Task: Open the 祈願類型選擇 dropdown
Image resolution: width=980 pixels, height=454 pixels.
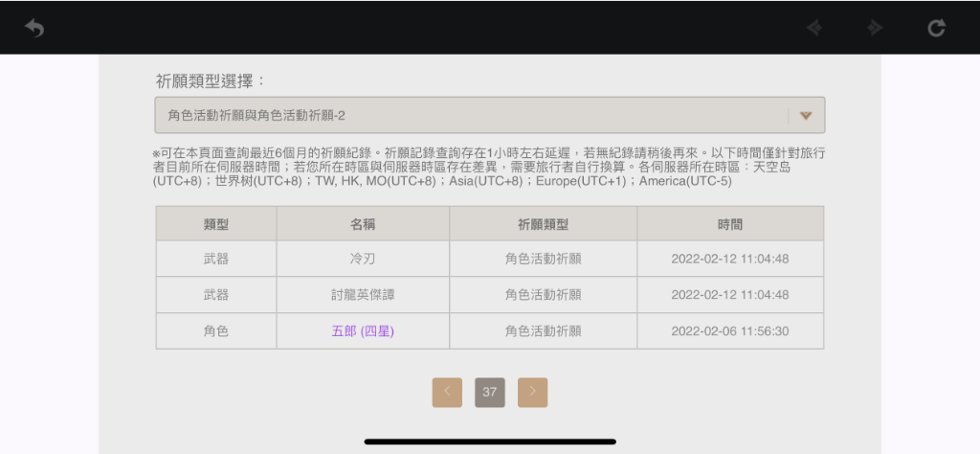Action: [489, 115]
